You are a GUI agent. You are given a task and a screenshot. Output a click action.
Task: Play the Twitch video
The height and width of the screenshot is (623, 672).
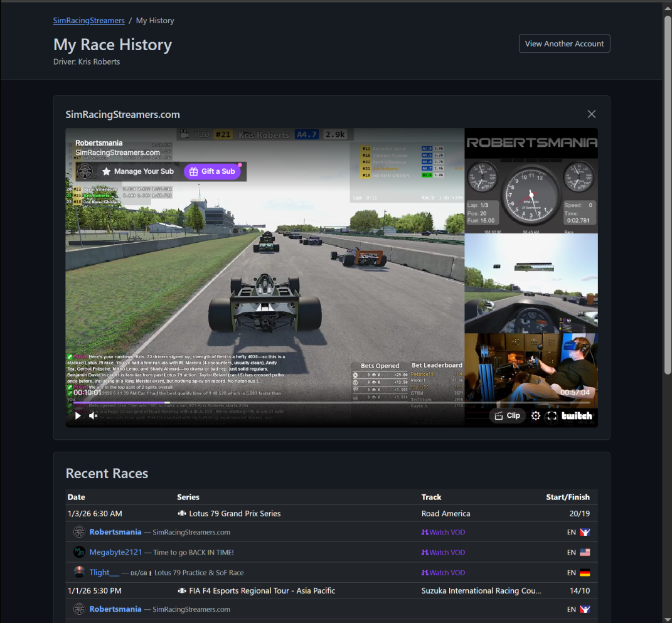(x=78, y=415)
